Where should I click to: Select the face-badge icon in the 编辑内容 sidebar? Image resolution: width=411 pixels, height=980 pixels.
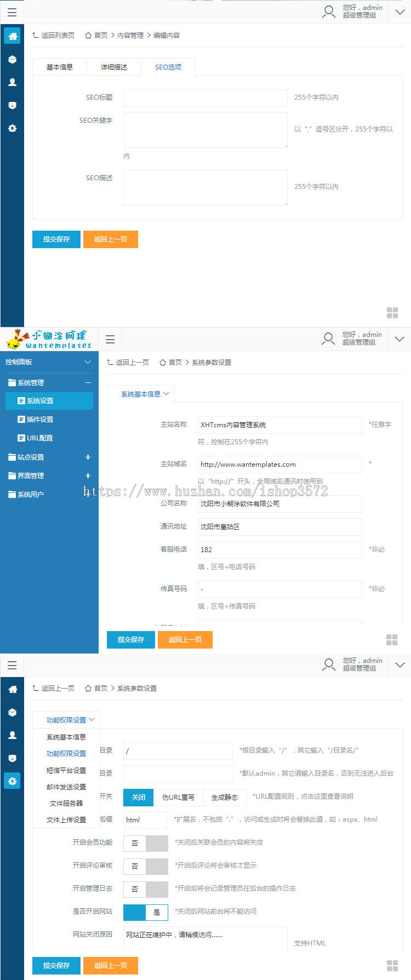[x=12, y=105]
